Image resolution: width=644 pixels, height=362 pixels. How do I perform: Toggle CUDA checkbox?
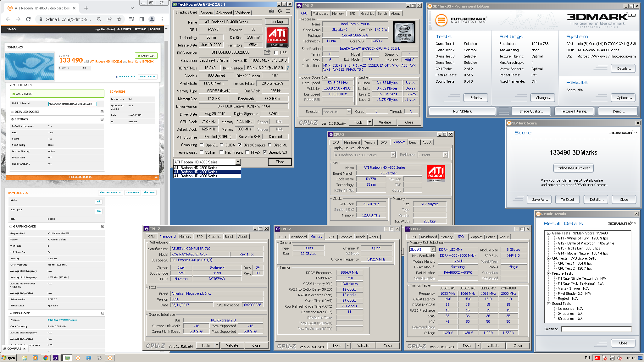(222, 145)
